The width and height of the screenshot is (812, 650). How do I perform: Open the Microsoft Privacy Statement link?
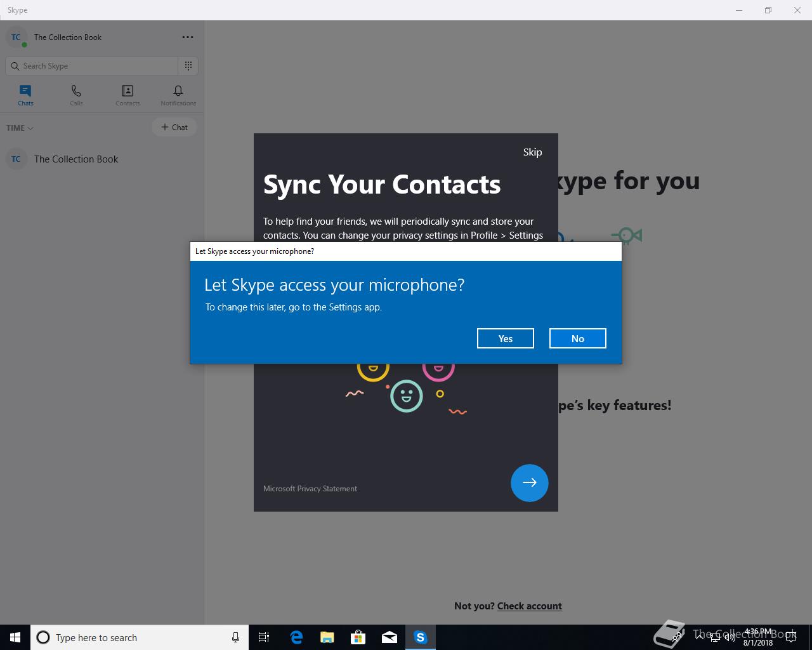310,488
